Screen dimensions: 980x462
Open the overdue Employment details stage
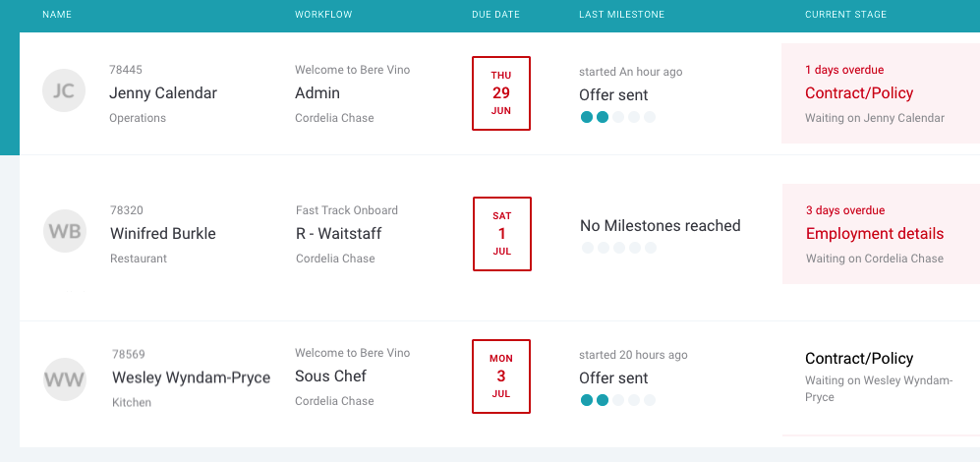click(x=875, y=234)
